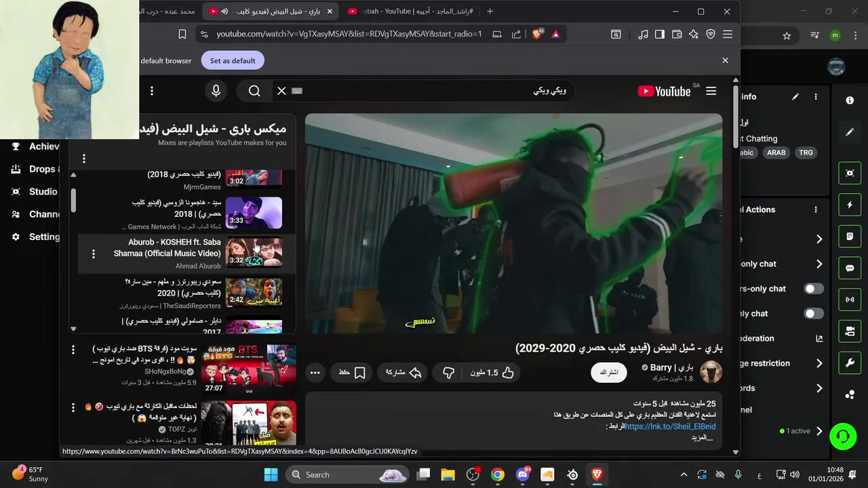
Task: Open options for Aburob KOSHEH playlist item
Action: click(x=94, y=253)
